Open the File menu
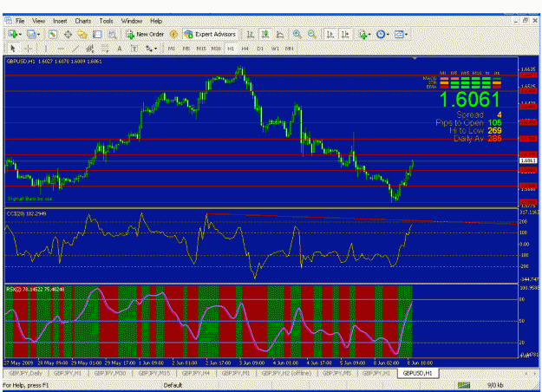Image resolution: width=542 pixels, height=392 pixels. click(x=20, y=21)
